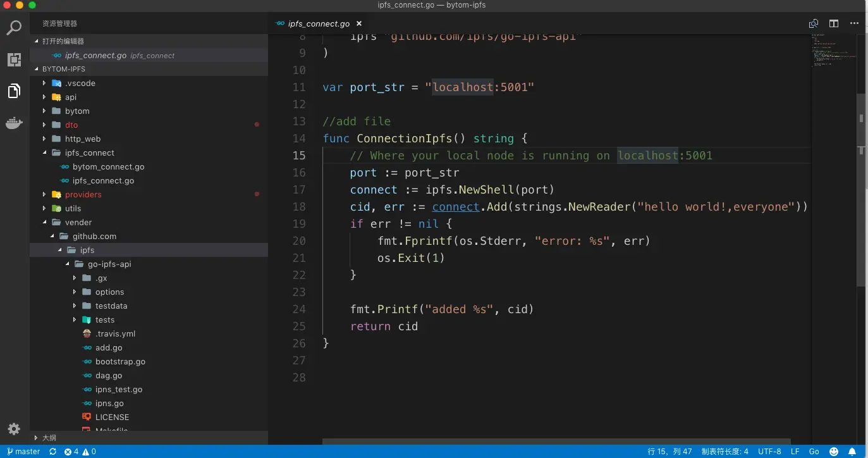868x458 pixels.
Task: Select the ipfs folder row
Action: point(149,251)
